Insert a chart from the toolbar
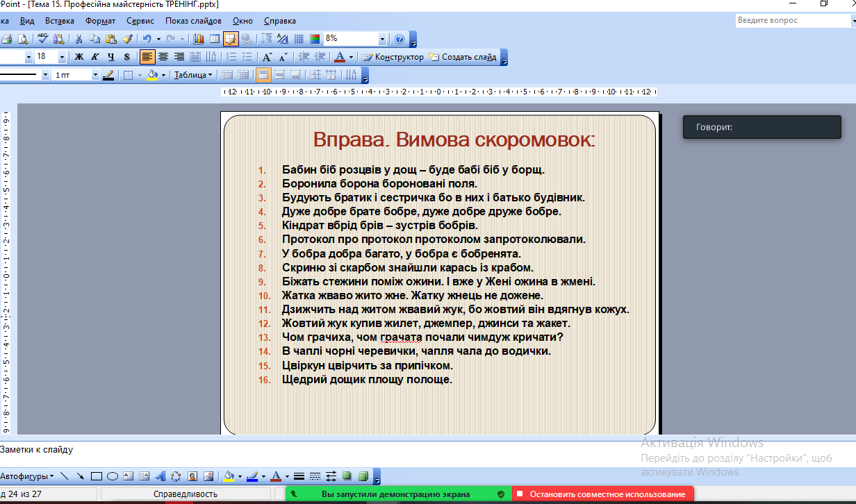The height and width of the screenshot is (504, 856). tap(199, 39)
